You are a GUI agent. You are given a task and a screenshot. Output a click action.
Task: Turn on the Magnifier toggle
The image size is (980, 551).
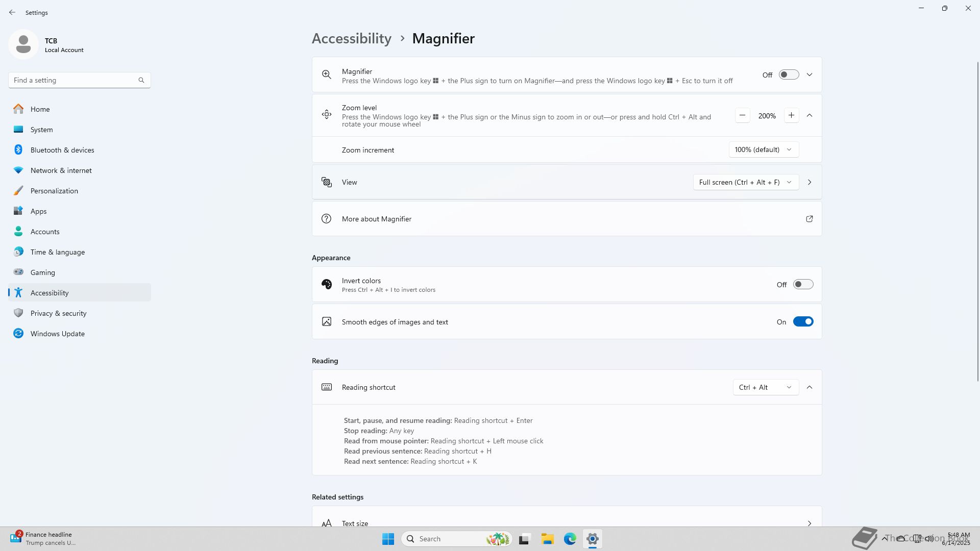click(789, 75)
